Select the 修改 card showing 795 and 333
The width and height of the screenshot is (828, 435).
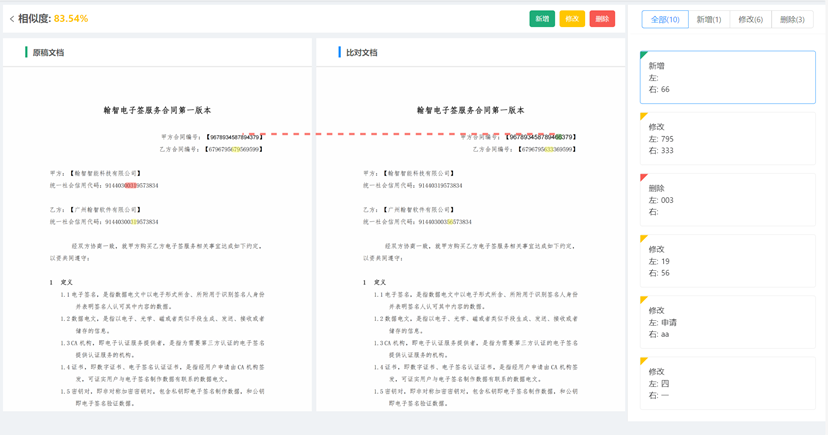(x=727, y=139)
